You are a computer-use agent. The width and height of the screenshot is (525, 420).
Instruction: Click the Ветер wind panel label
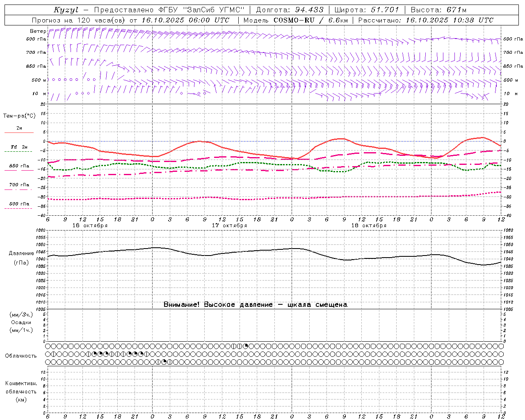(38, 31)
